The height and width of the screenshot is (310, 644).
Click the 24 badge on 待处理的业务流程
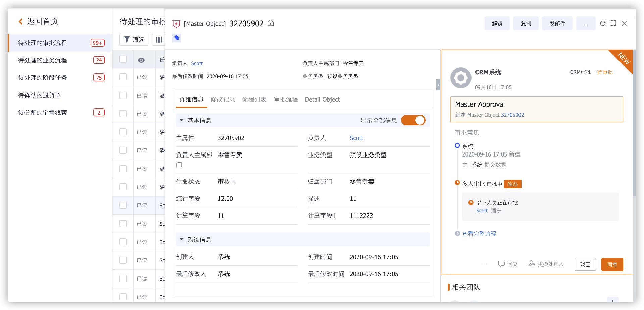[x=99, y=60]
